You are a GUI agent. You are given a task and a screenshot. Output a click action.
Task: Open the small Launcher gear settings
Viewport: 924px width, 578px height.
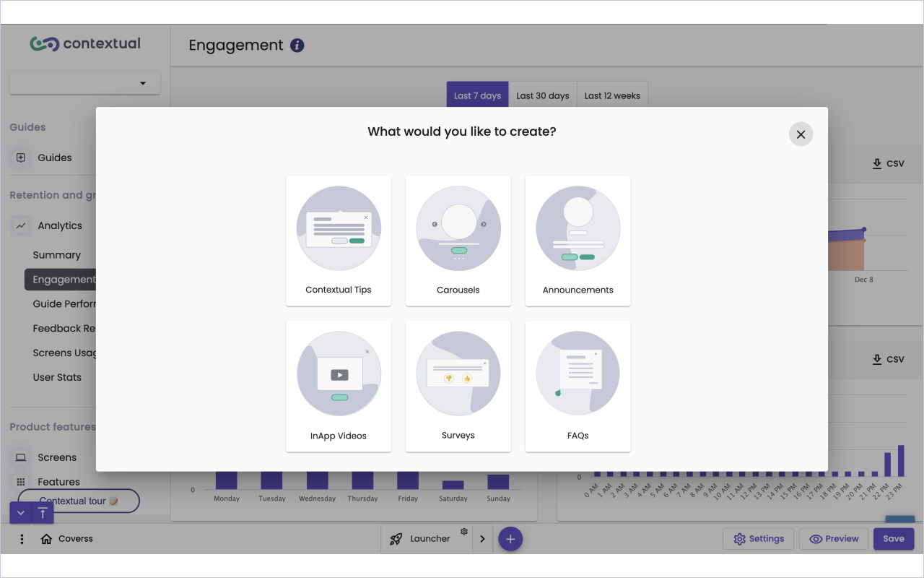click(464, 532)
